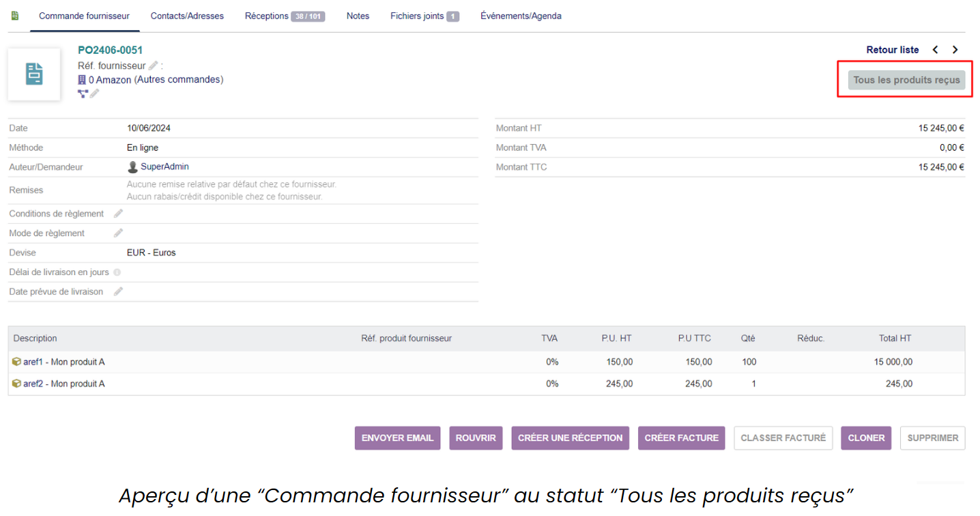This screenshot has width=980, height=516.
Task: Click the Total HT column header
Action: [x=895, y=339]
